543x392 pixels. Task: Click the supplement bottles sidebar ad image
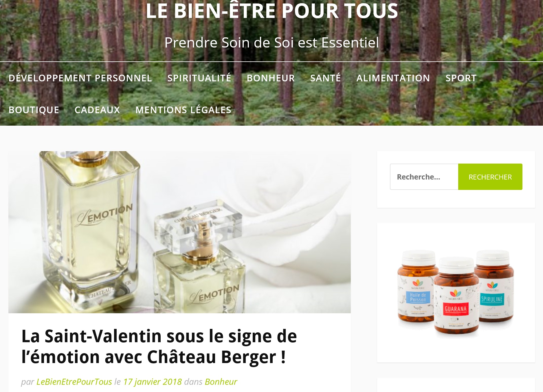(456, 293)
